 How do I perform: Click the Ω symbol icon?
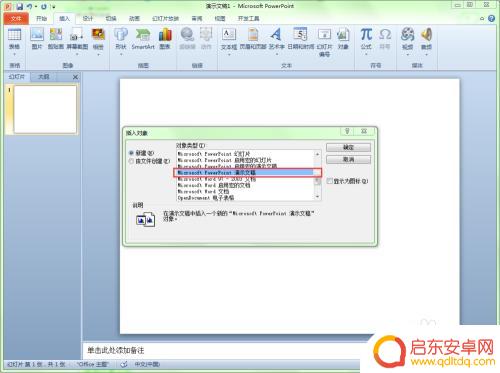click(x=385, y=35)
